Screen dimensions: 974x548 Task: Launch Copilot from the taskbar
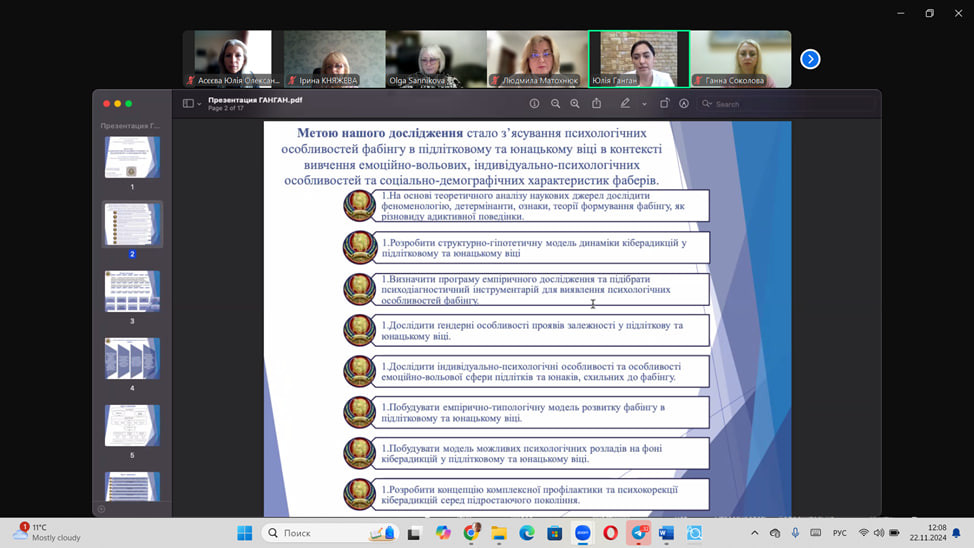click(x=443, y=533)
